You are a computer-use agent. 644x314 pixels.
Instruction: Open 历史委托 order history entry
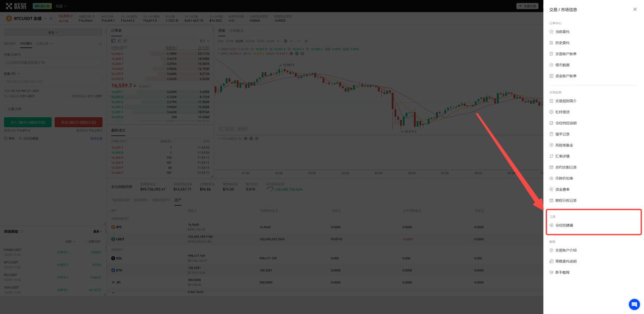click(562, 43)
